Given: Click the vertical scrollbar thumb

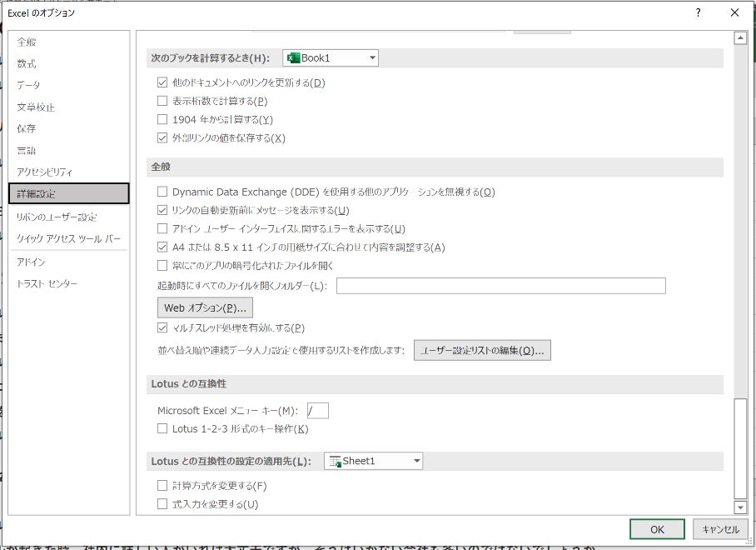Looking at the screenshot, I should (740, 448).
